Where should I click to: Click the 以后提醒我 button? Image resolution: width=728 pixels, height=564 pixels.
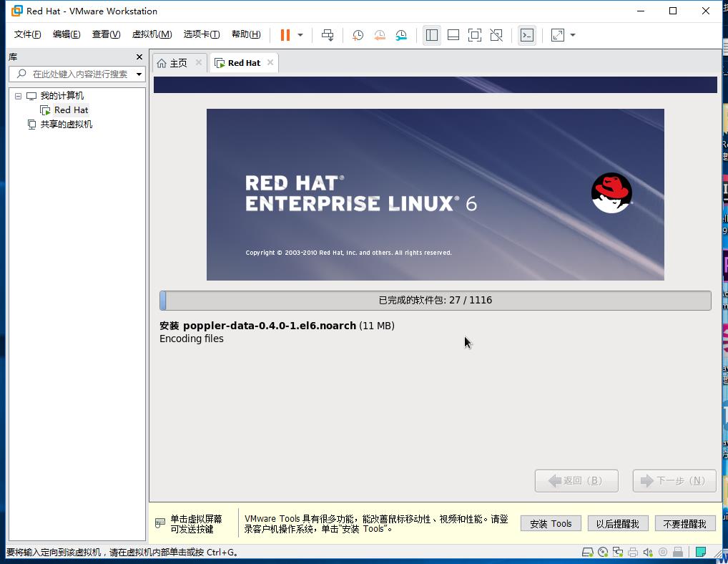point(617,524)
